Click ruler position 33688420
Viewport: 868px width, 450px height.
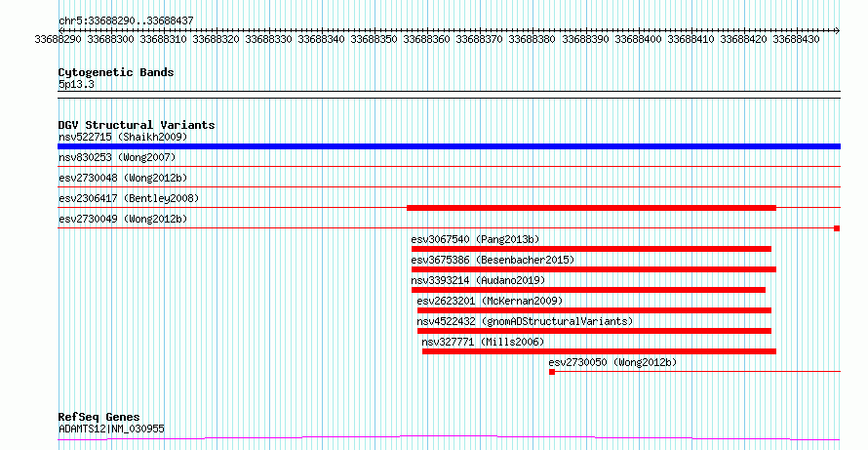click(743, 40)
